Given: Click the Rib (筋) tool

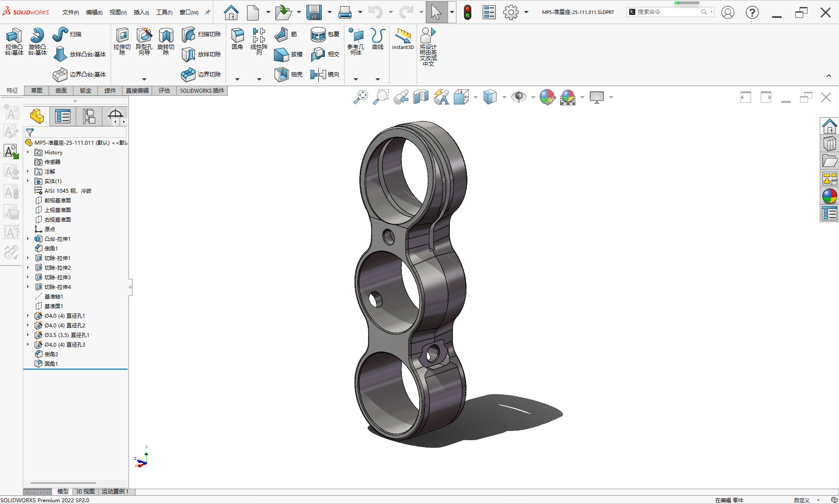Looking at the screenshot, I should (286, 34).
